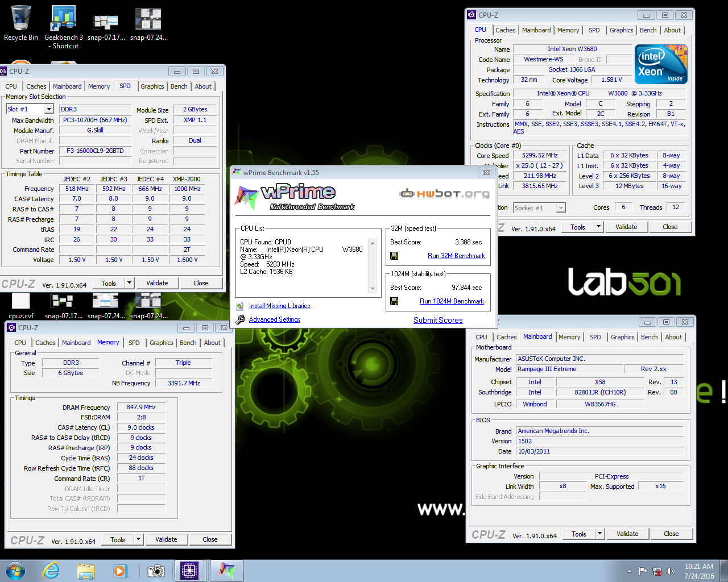Click the Submit Scores link
Screen dimensions: 728x582
[438, 320]
